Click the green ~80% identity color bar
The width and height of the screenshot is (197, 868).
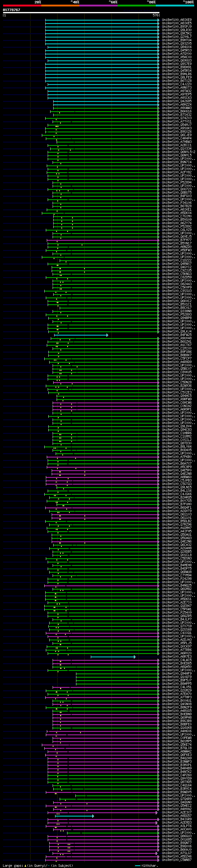(x=137, y=6)
